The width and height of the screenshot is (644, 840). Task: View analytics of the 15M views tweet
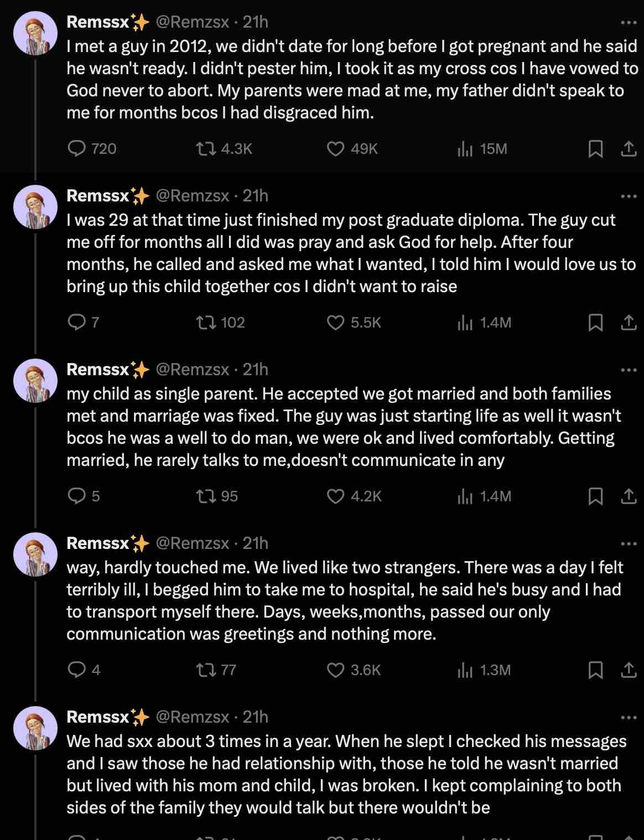point(465,149)
